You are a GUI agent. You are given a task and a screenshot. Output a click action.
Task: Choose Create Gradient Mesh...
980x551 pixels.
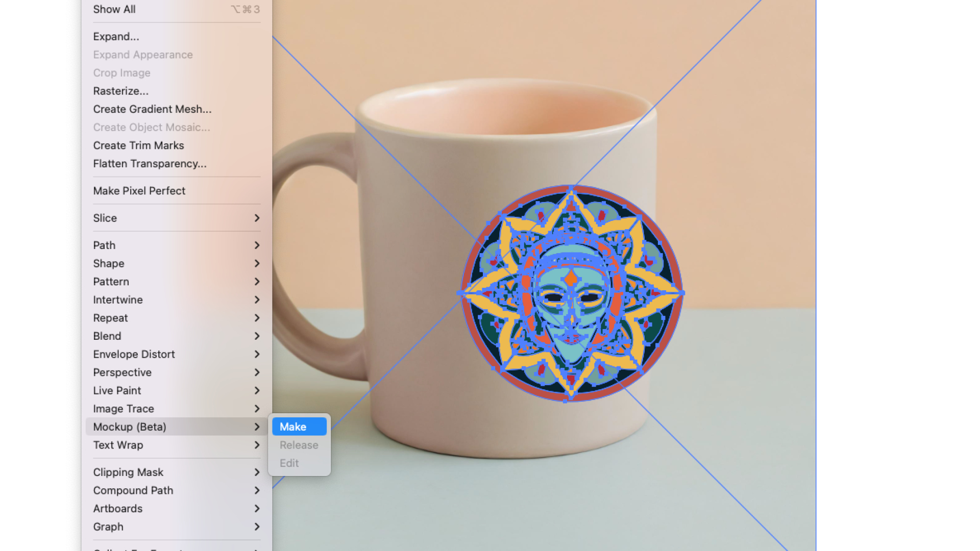point(152,109)
